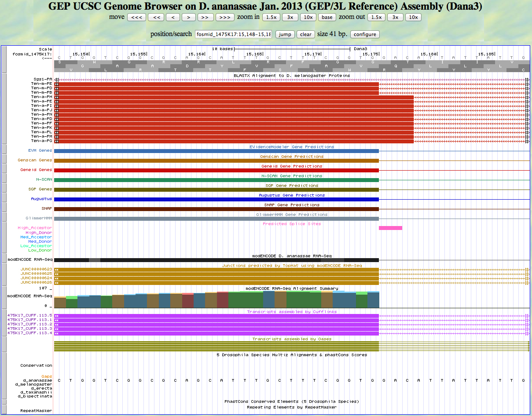
Task: Open Predicted Splice Sites track title
Action: click(x=292, y=224)
